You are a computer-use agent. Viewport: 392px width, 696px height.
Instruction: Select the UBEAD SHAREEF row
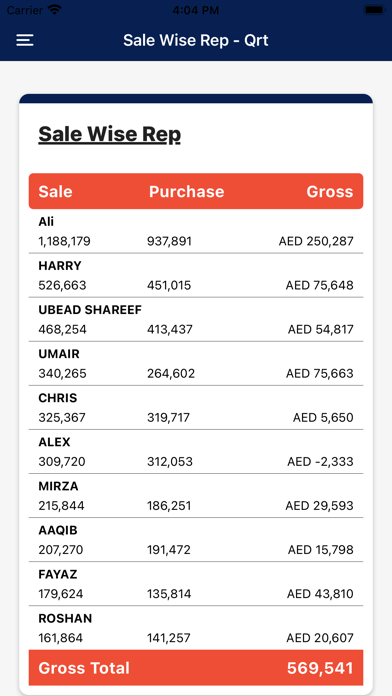pyautogui.click(x=196, y=319)
